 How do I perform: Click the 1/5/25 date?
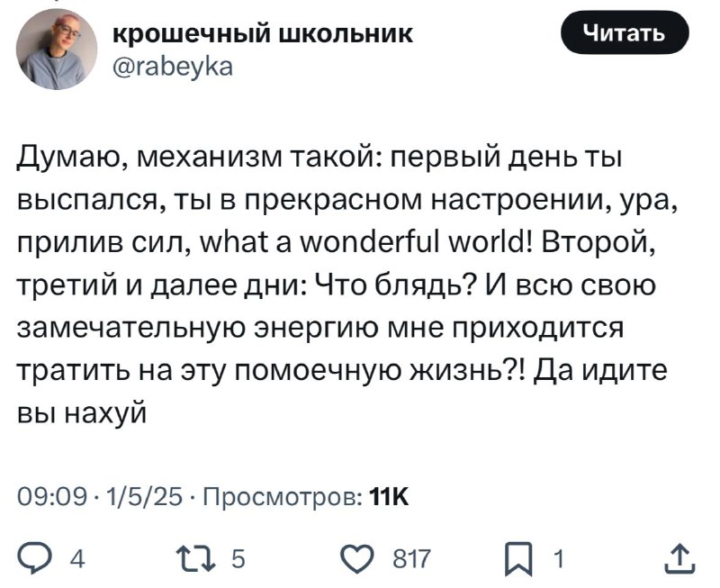point(144,497)
